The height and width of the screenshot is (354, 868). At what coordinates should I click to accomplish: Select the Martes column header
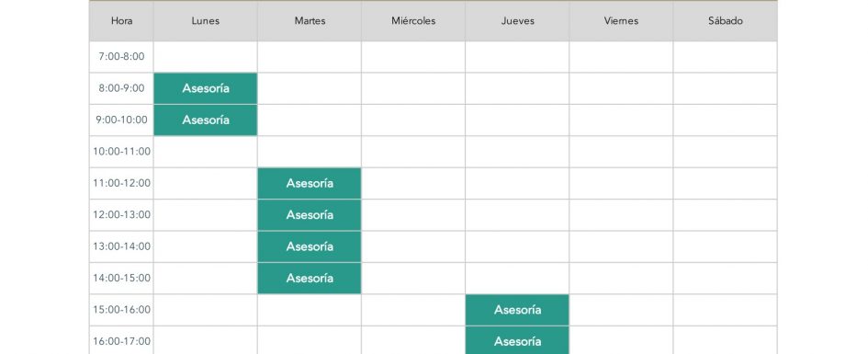(310, 21)
